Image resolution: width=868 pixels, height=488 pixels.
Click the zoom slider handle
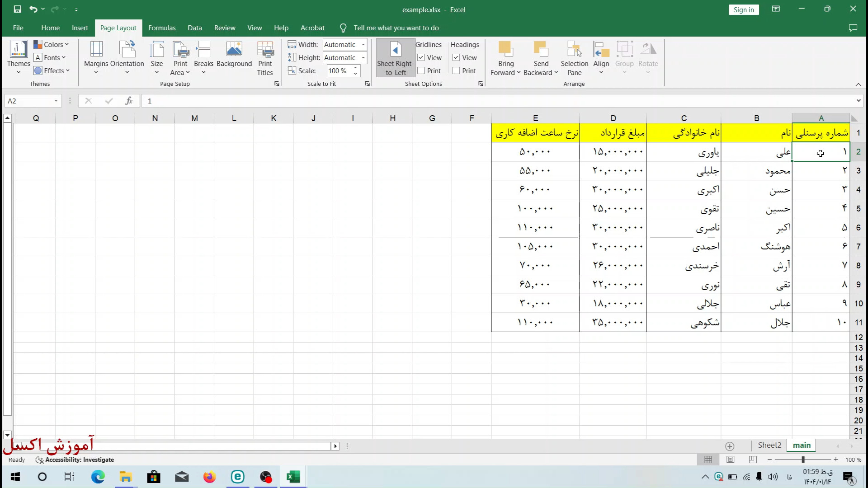803,460
